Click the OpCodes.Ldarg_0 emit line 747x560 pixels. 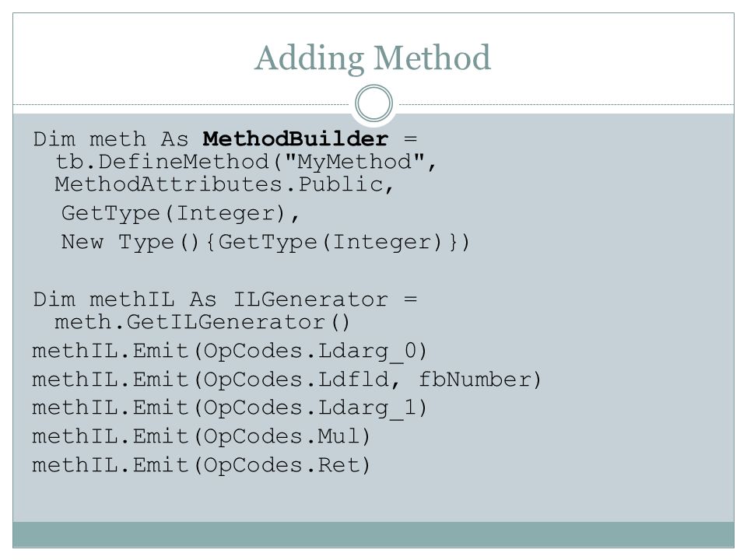(x=230, y=352)
